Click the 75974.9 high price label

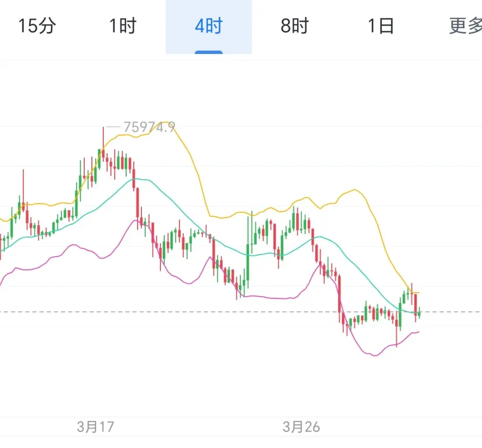click(x=149, y=127)
